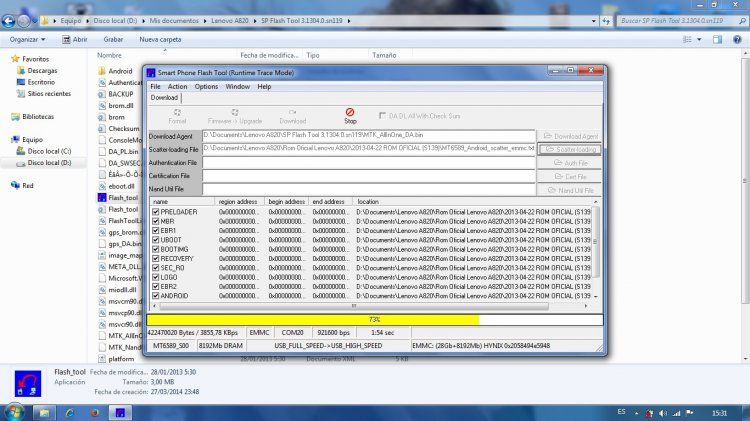Click the Download Agent path field

coord(368,135)
